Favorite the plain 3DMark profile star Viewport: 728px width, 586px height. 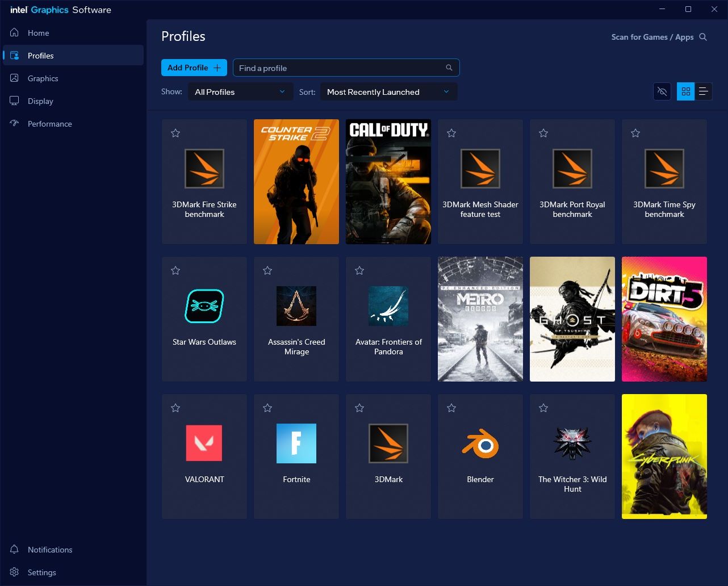pyautogui.click(x=359, y=408)
